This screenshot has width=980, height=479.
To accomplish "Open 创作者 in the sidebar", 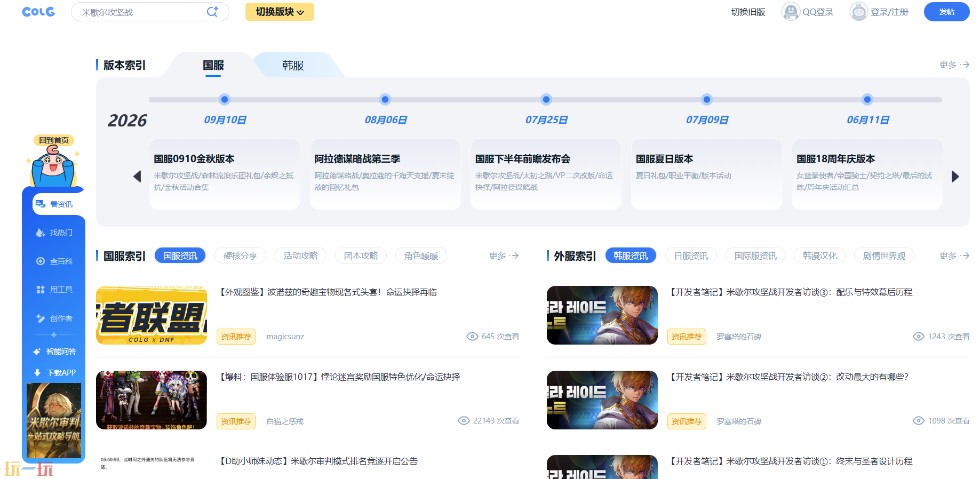I will coord(54,318).
